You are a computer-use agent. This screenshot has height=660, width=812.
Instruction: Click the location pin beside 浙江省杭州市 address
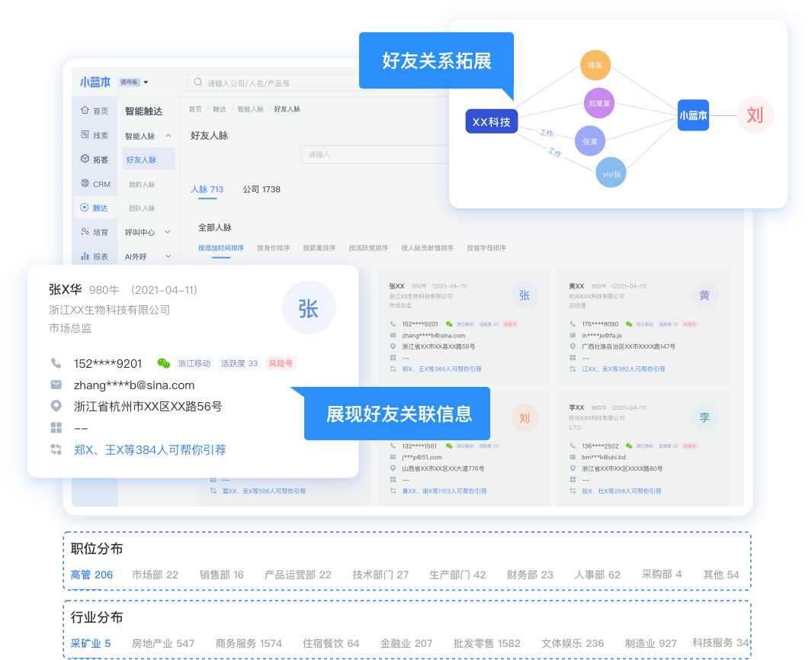click(56, 406)
